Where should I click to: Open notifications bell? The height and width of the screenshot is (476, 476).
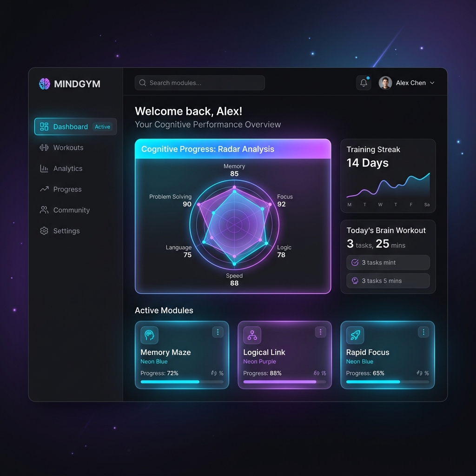364,83
